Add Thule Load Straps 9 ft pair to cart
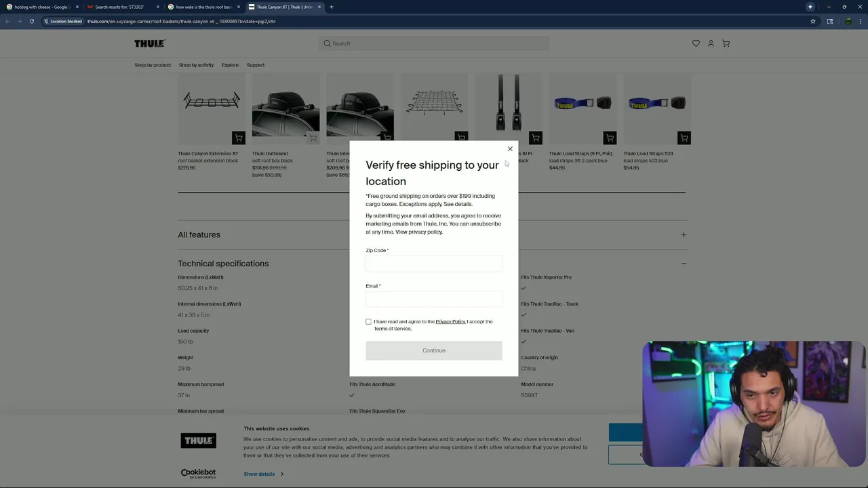This screenshot has height=488, width=868. pyautogui.click(x=610, y=138)
